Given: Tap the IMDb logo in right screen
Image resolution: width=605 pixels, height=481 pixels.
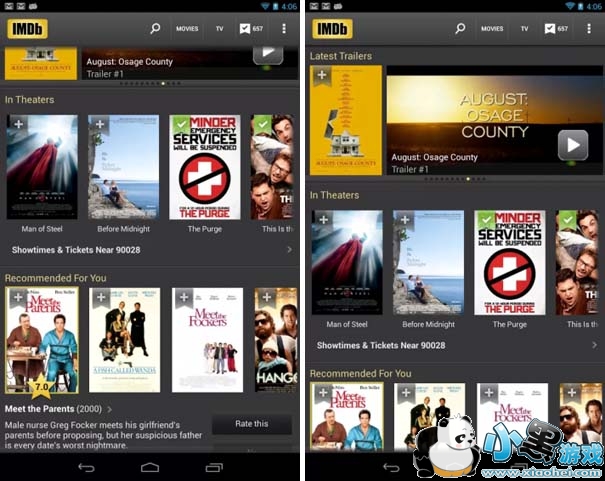Looking at the screenshot, I should coord(332,29).
